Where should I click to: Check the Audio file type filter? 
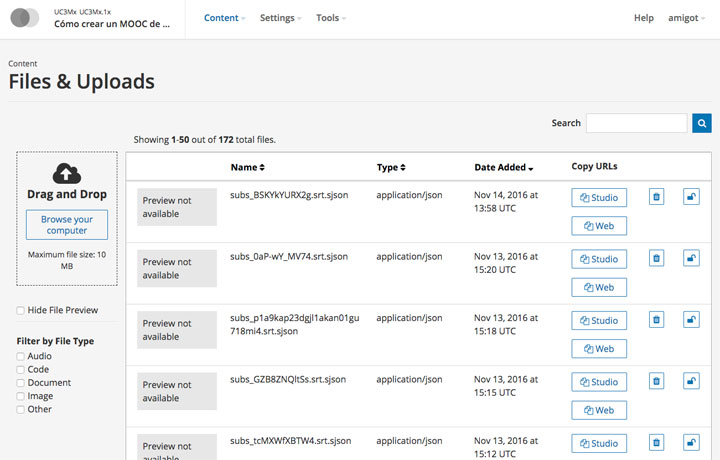click(x=21, y=356)
